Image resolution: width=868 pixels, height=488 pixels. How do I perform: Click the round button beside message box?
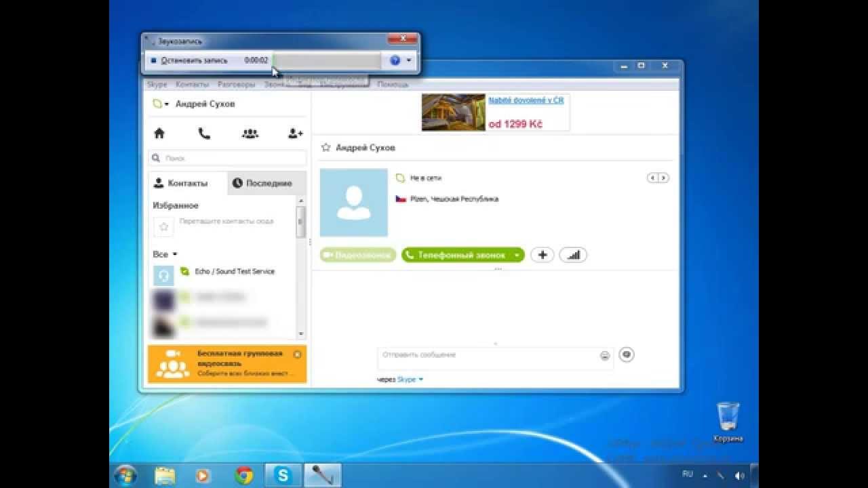[627, 354]
